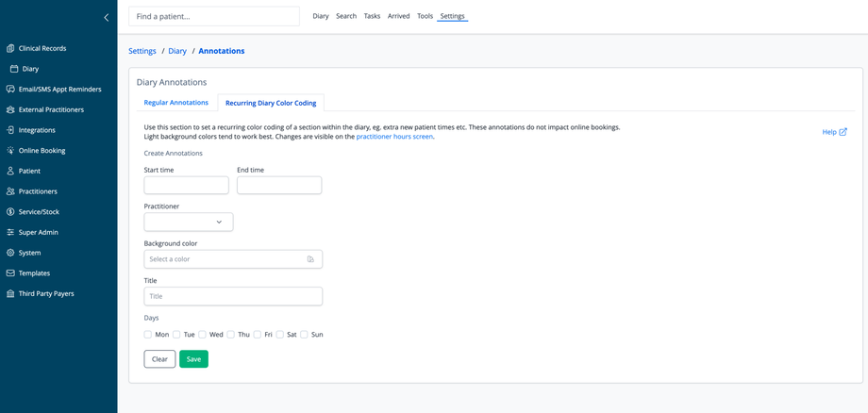Follow the practitioner hours screen link
Screen dimensions: 868x413
tap(394, 137)
